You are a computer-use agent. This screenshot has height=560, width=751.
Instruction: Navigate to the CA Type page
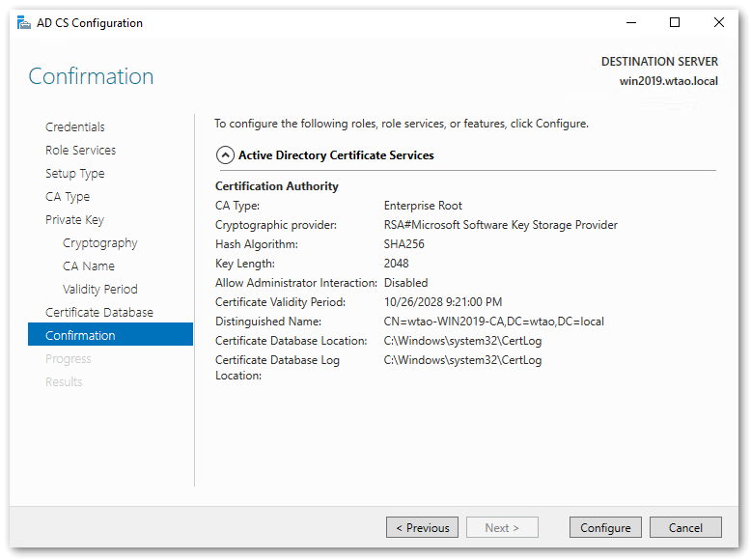[x=68, y=196]
